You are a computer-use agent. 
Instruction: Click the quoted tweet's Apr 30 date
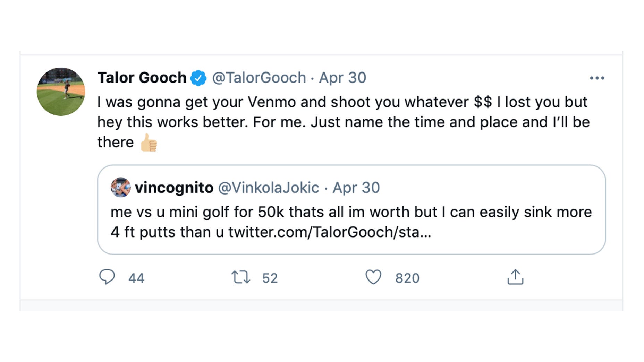(x=356, y=188)
